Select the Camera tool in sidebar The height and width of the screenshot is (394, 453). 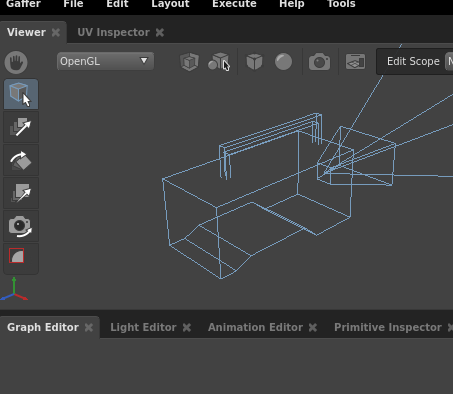click(21, 226)
